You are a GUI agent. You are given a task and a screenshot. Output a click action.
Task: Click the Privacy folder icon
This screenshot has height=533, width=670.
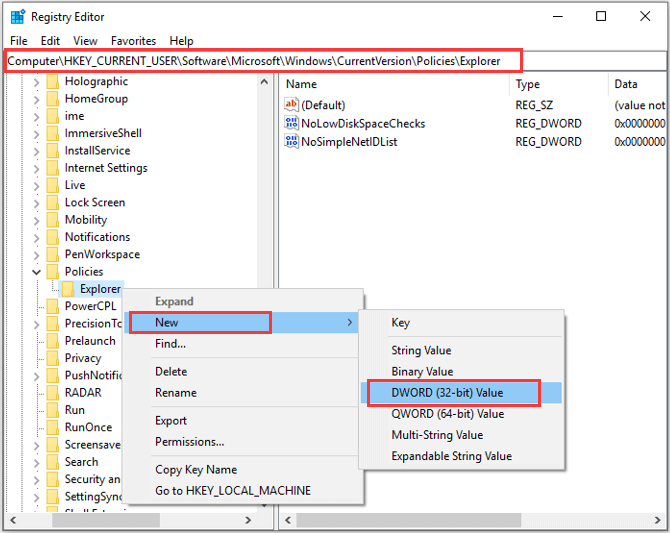tap(53, 358)
